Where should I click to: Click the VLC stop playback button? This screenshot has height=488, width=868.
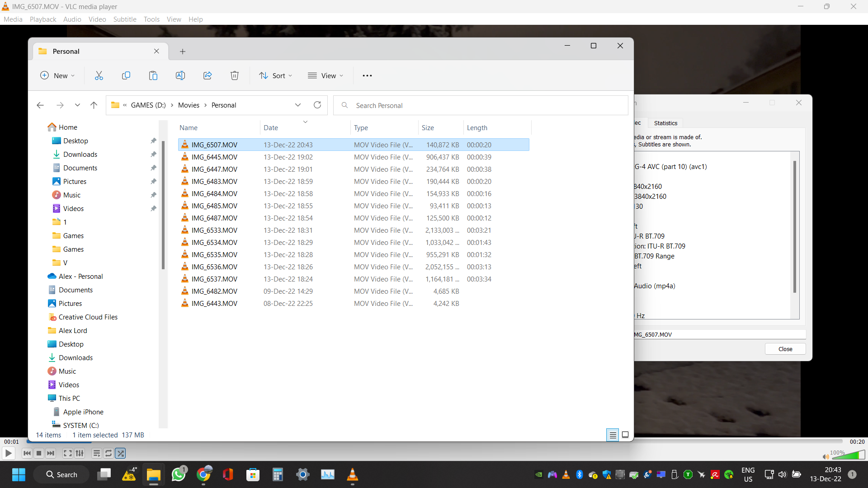point(39,453)
